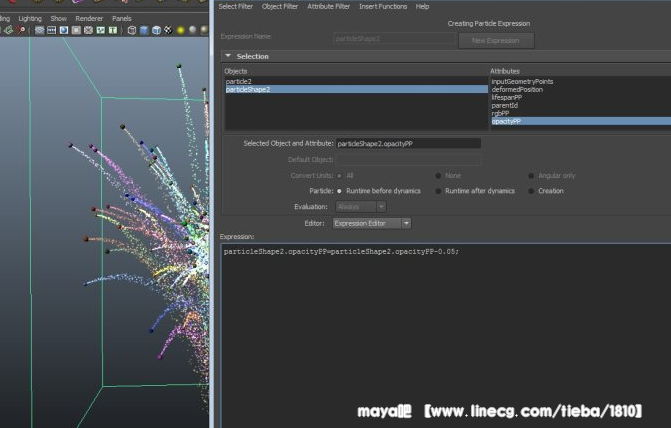Select deformedPosition attribute
The height and width of the screenshot is (428, 671).
(581, 89)
